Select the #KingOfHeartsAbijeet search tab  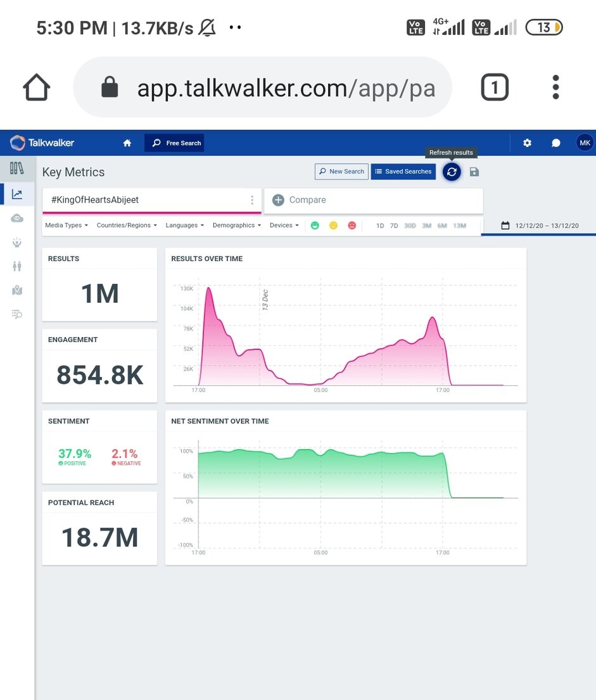[152, 200]
